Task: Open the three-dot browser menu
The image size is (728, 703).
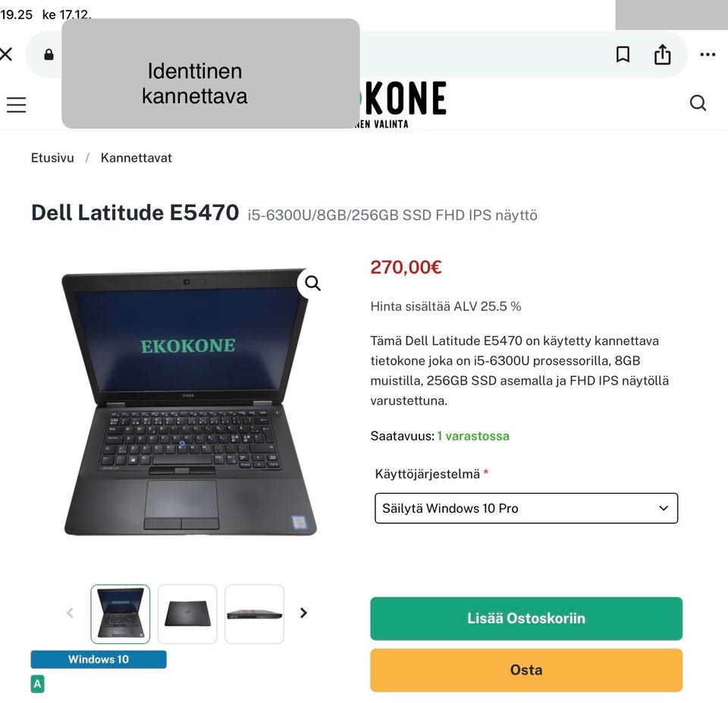Action: click(707, 55)
